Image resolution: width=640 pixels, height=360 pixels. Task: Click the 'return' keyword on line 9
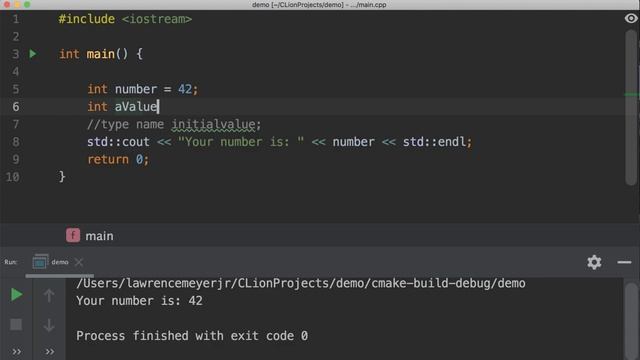(108, 159)
